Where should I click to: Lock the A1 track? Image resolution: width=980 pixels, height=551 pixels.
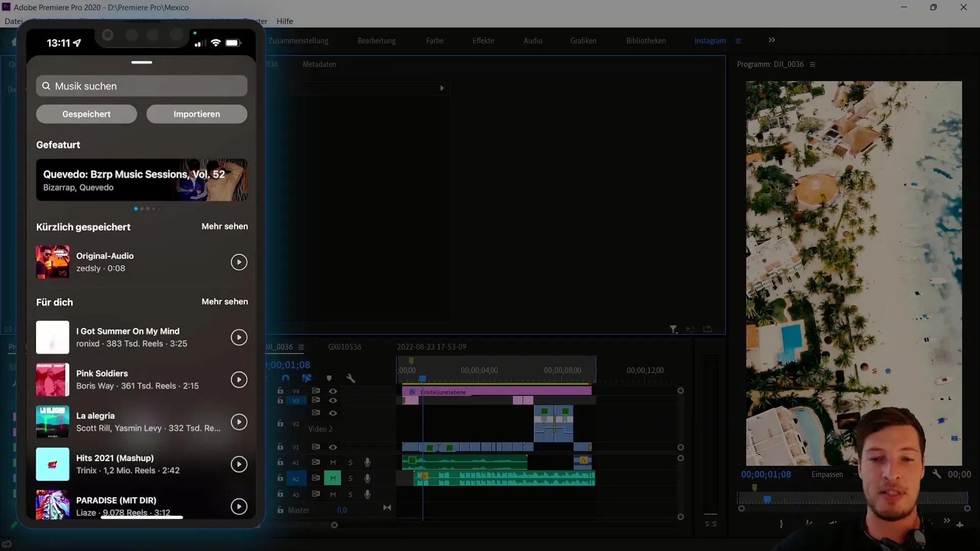(280, 462)
